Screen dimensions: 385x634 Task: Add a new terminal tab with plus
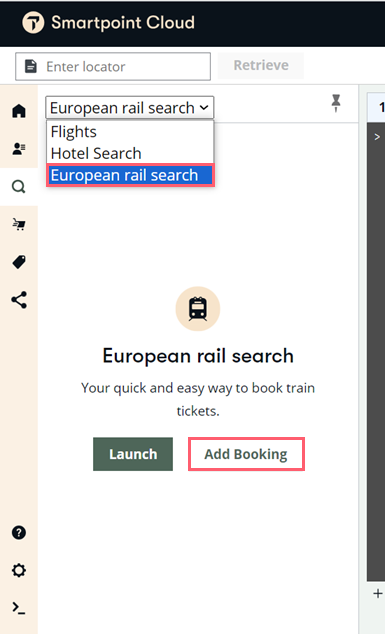pos(378,593)
